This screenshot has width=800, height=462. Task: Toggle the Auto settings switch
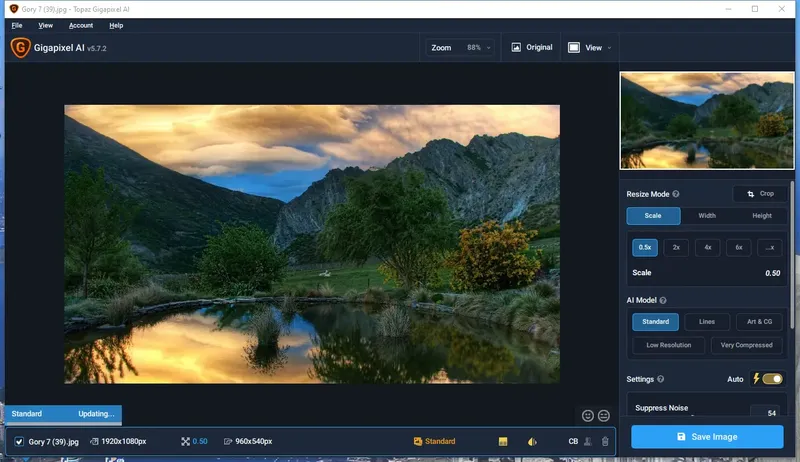tap(772, 379)
